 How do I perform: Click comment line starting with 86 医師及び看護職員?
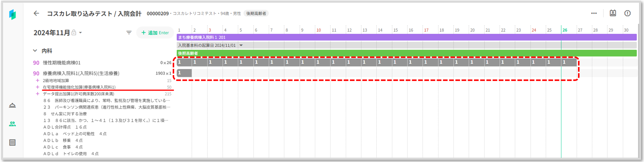pyautogui.click(x=107, y=101)
